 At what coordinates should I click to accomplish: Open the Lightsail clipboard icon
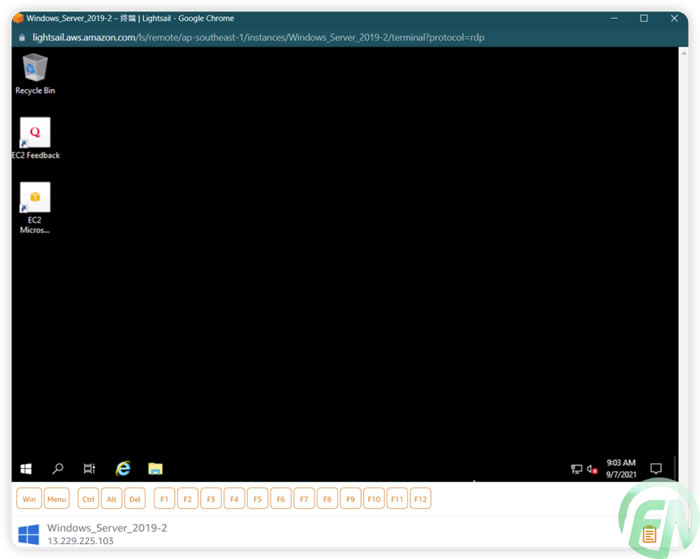[x=649, y=535]
